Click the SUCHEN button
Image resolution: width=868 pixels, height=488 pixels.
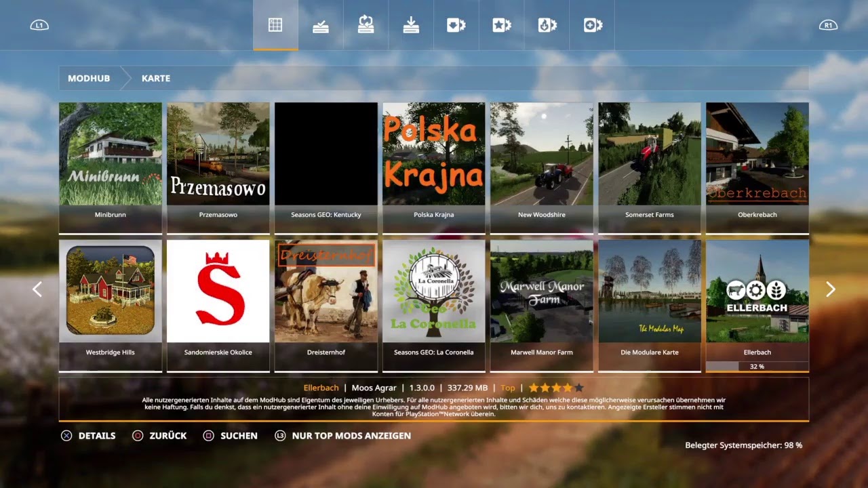[x=231, y=436]
